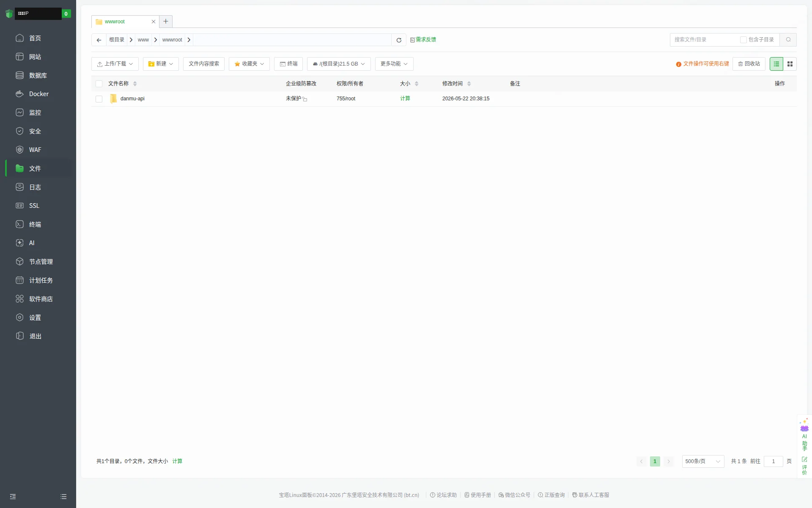Open 回收站 recycle bin

(x=749, y=64)
